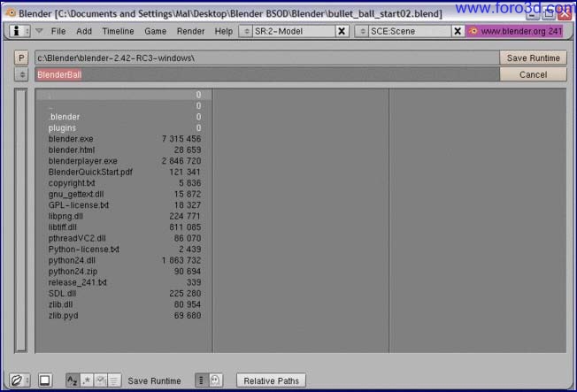The image size is (577, 392).
Task: Sort files by extension icon
Action: 87,380
